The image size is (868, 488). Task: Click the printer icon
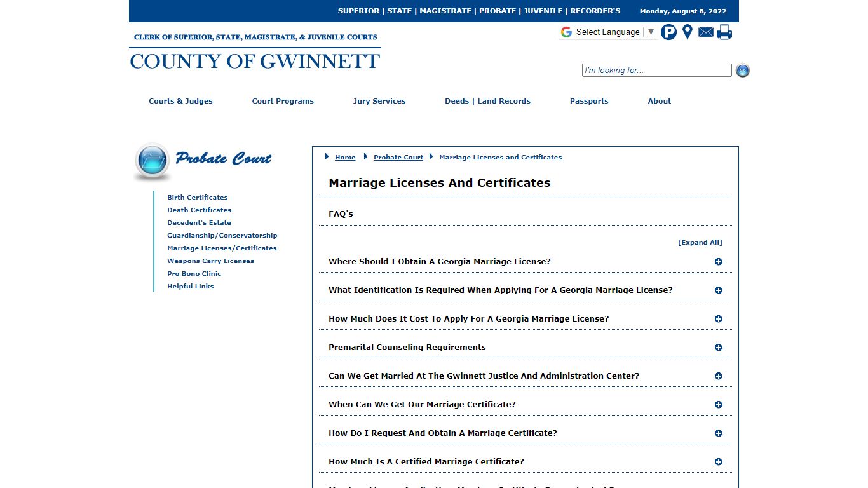(x=724, y=32)
